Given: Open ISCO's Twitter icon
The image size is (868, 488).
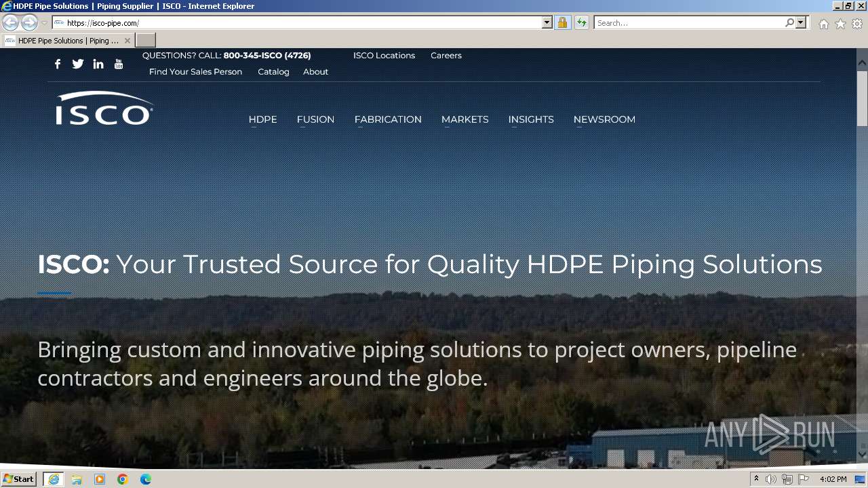Looking at the screenshot, I should pos(78,64).
